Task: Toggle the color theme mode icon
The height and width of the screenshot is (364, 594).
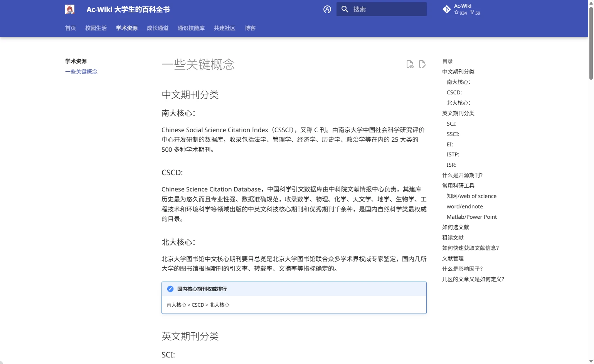Action: 327,9
